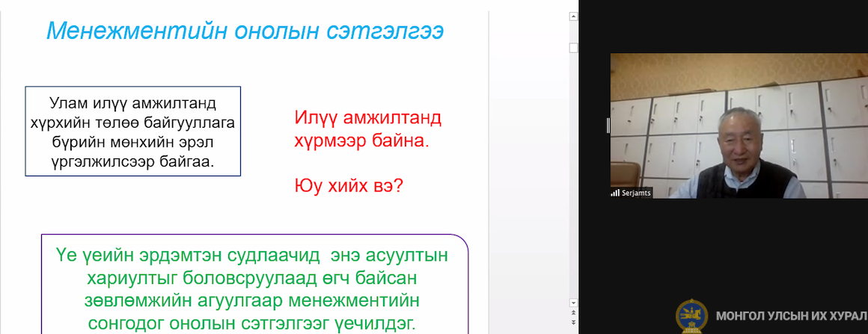The image size is (868, 334).
Task: Click the Serjamts name label
Action: [x=635, y=193]
